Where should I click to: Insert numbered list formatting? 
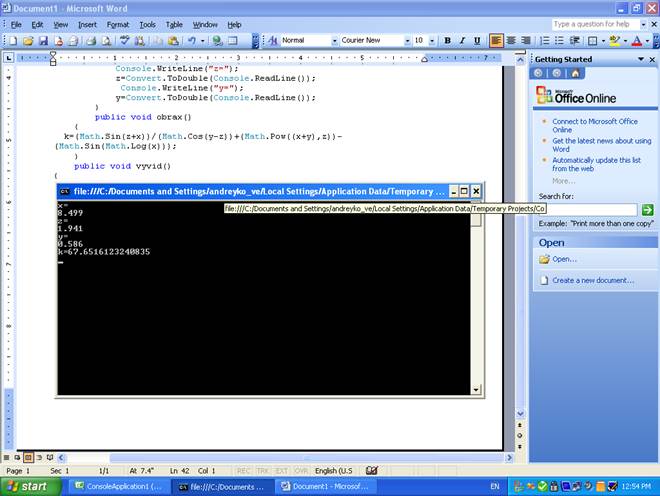[544, 40]
